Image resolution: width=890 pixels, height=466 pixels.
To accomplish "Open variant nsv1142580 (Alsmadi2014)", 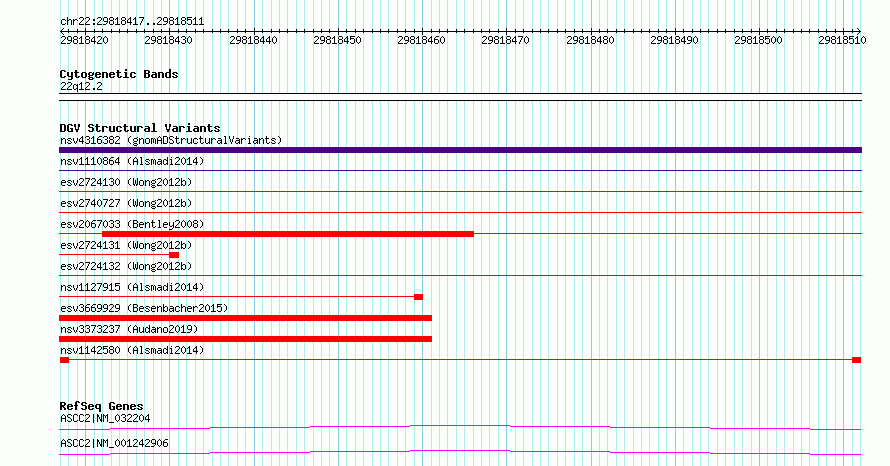I will click(132, 350).
